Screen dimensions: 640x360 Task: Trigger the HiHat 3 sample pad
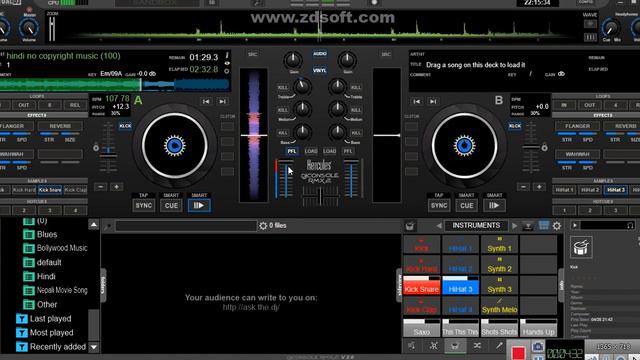[460, 285]
